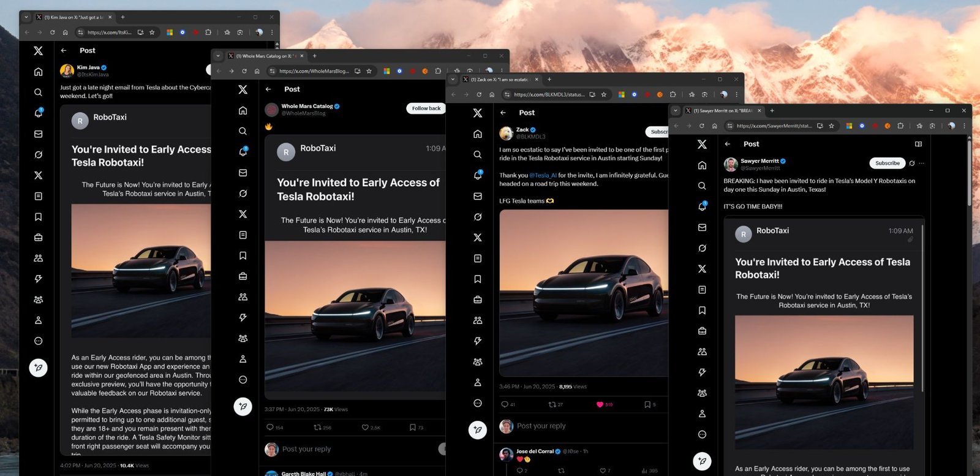Click the address bar in Zack's browser window
The height and width of the screenshot is (476, 980).
[x=549, y=94]
